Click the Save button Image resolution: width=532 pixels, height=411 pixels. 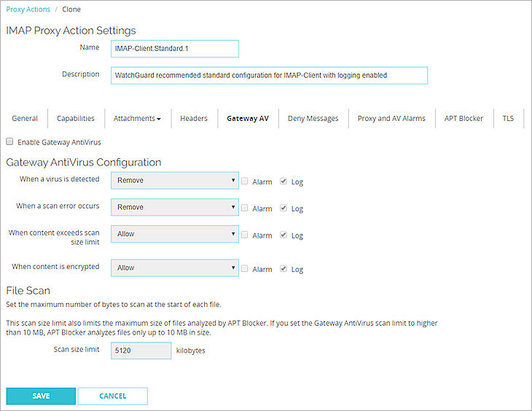41,396
